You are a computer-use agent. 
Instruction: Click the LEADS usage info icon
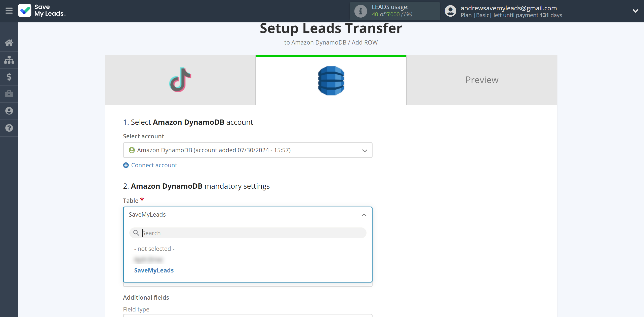pyautogui.click(x=361, y=11)
